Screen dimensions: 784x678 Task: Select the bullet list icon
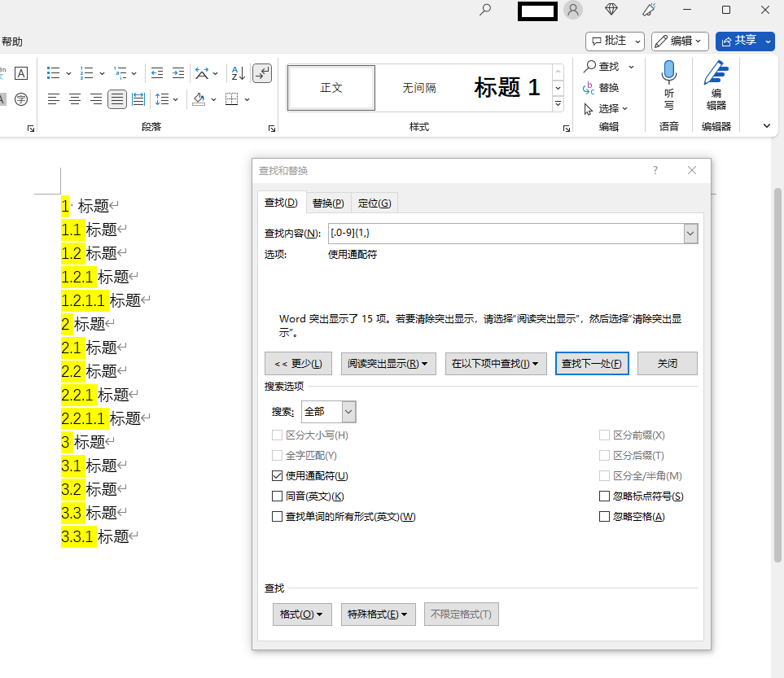tap(52, 72)
